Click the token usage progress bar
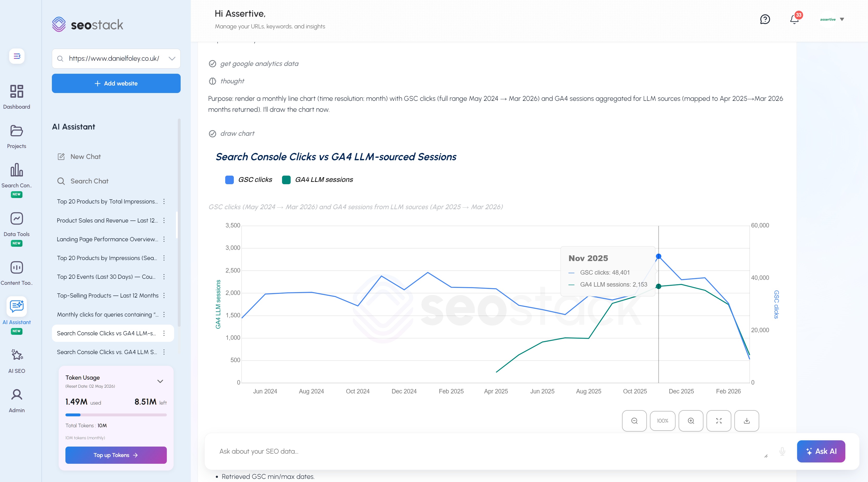Screen dimensions: 868x482 tap(116, 415)
